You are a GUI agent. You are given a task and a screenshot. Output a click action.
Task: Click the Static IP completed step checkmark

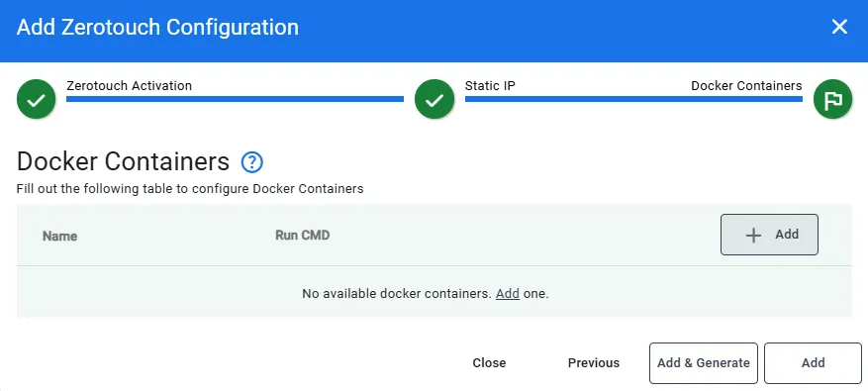[434, 100]
